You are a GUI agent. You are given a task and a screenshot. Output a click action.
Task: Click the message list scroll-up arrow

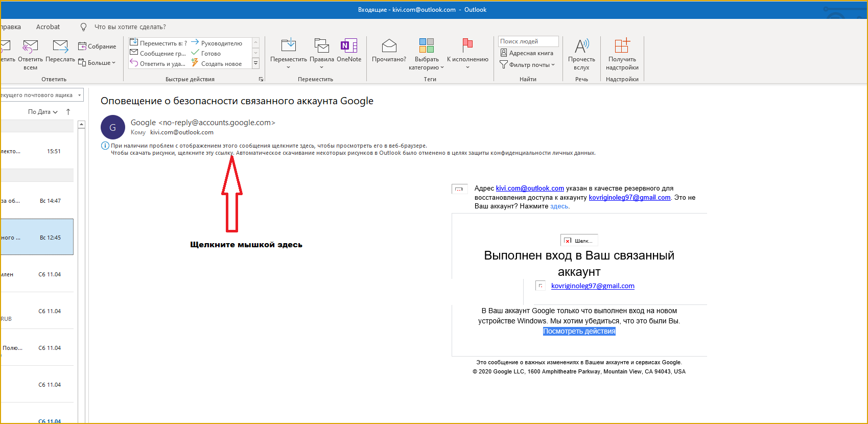click(81, 124)
